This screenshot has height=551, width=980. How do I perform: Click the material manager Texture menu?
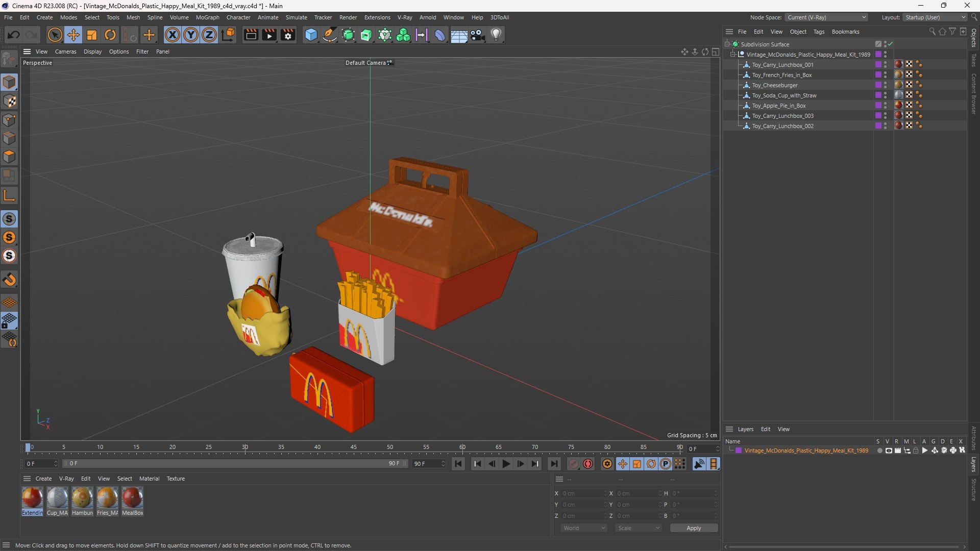click(x=176, y=479)
